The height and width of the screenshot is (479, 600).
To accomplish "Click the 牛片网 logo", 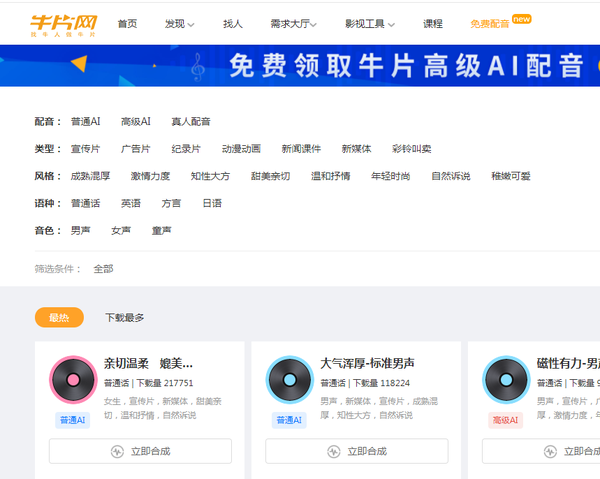I will point(64,25).
